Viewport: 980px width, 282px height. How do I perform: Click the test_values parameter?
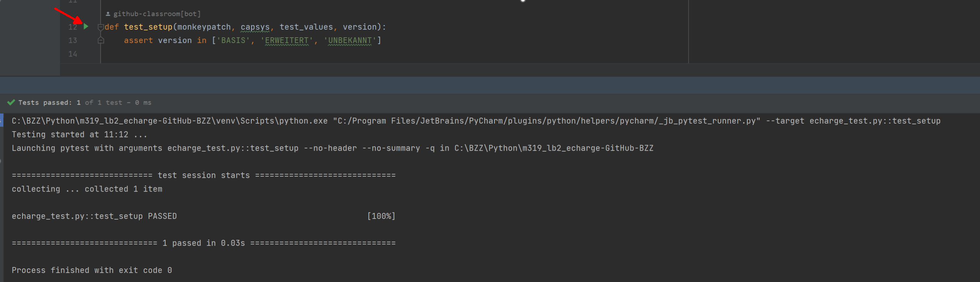pos(306,27)
